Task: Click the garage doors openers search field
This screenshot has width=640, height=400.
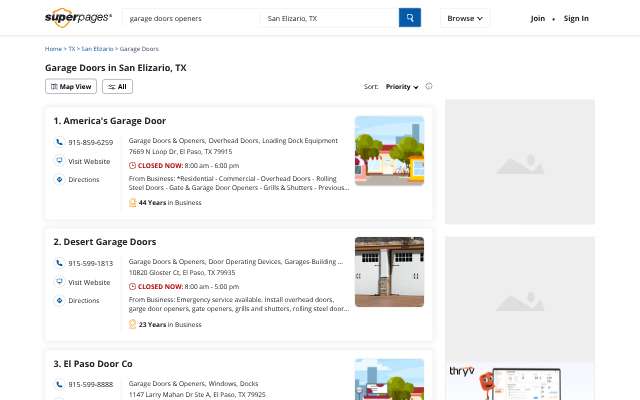Action: 191,18
